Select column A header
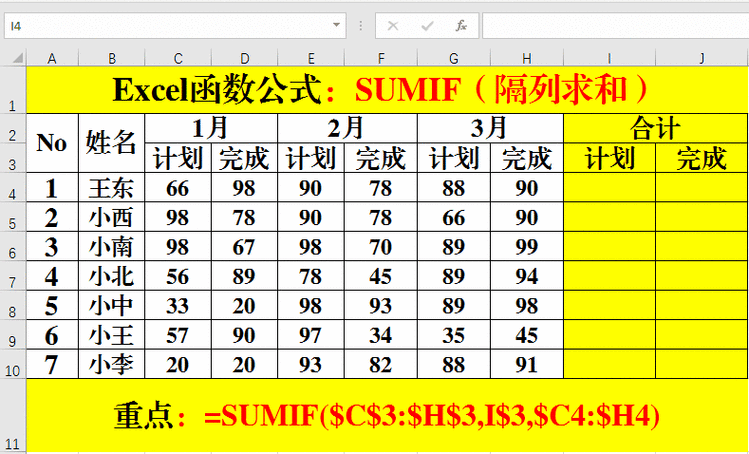Screen dimensions: 749x454 point(52,58)
